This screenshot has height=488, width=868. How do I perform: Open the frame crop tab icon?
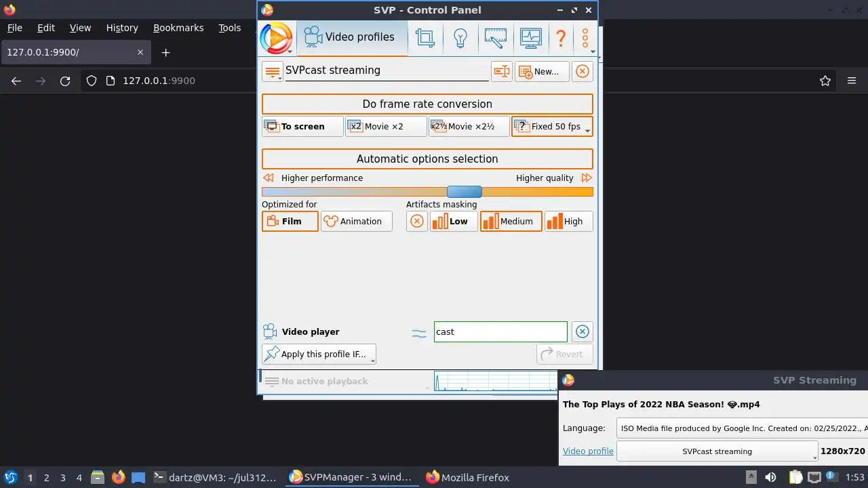425,37
